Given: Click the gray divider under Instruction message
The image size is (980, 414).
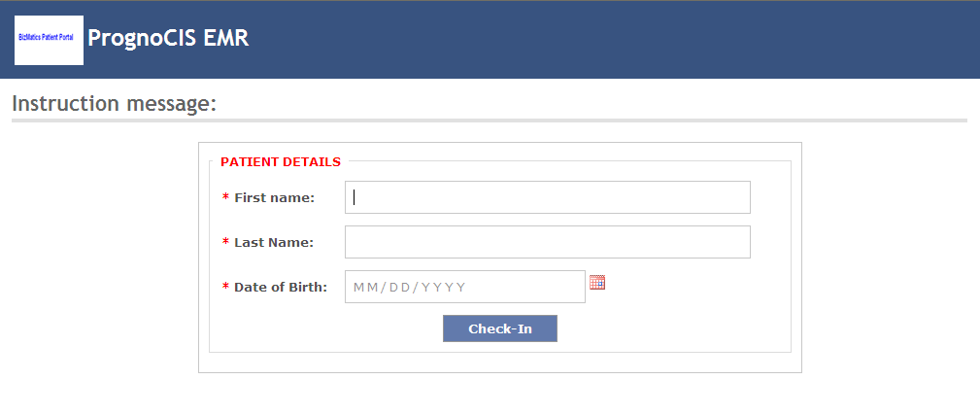Looking at the screenshot, I should click(490, 121).
